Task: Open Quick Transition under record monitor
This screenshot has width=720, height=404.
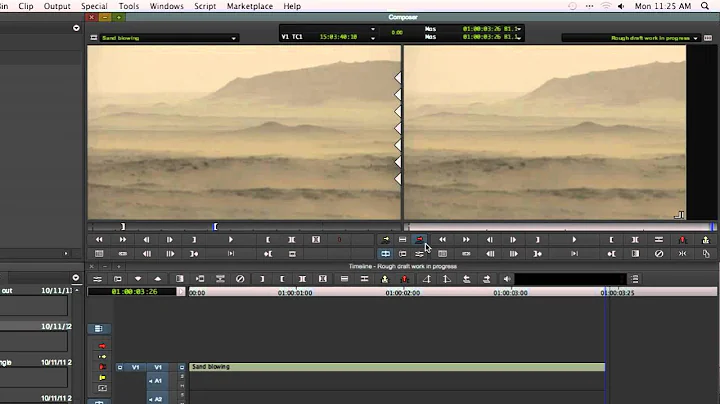Action: 635,253
